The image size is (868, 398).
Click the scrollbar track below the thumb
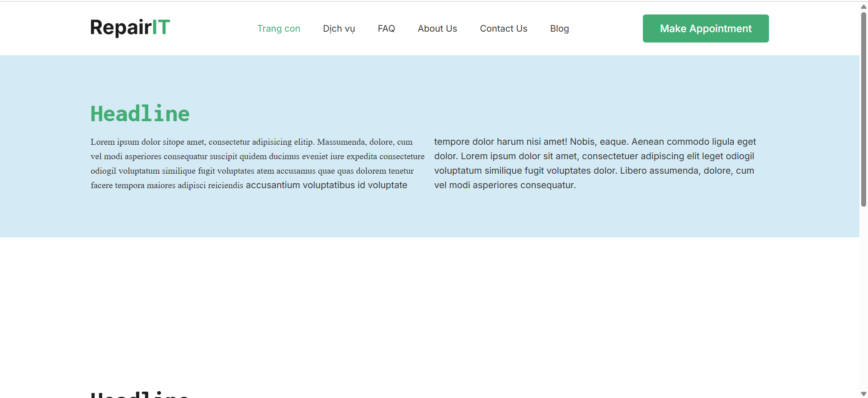pyautogui.click(x=863, y=298)
